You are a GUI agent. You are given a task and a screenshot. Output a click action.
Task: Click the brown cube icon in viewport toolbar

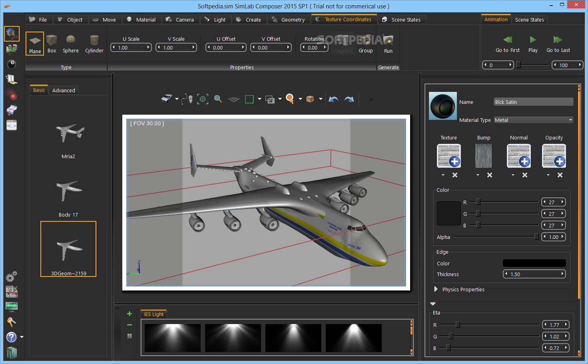(310, 99)
